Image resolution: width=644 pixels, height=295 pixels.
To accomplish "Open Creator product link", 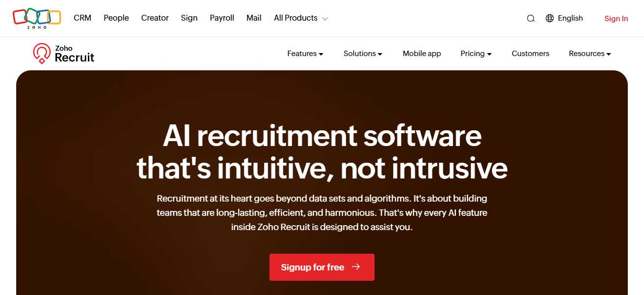I will pos(155,18).
